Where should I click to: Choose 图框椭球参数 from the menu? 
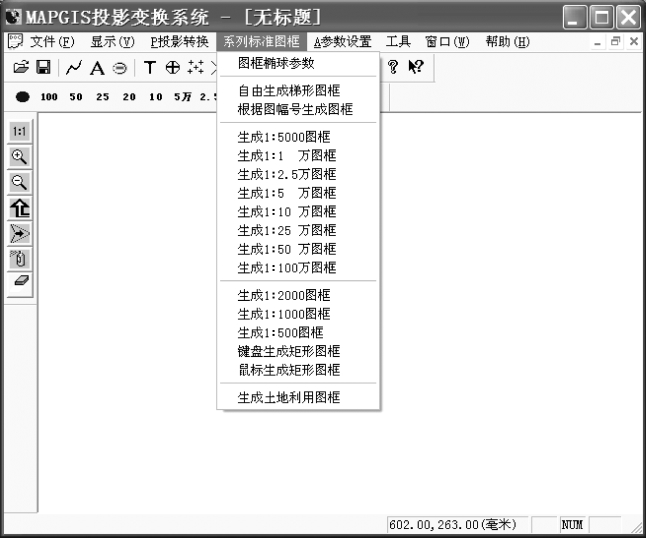298,63
